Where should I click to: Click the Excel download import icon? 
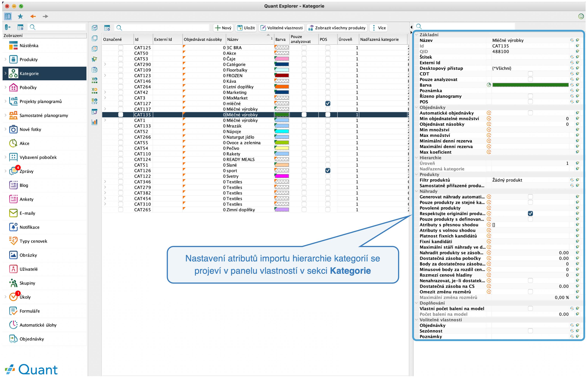[94, 80]
